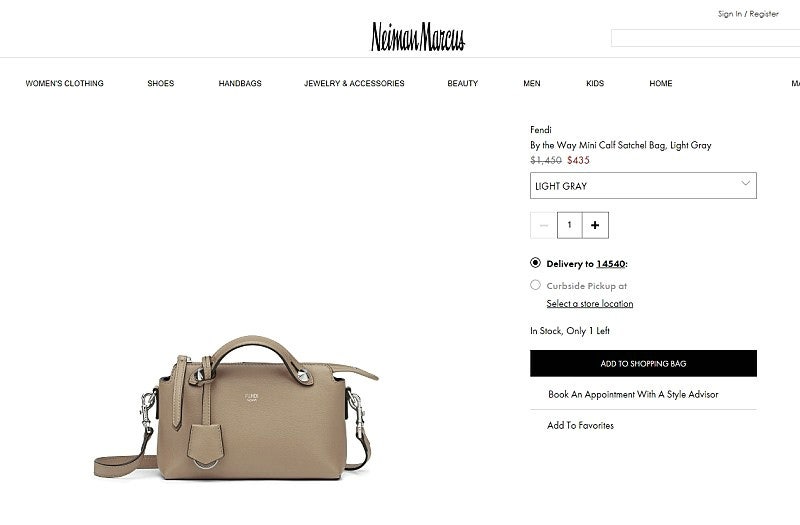This screenshot has width=800, height=525.
Task: Select the Delivery to 14540 radio button
Action: (535, 263)
